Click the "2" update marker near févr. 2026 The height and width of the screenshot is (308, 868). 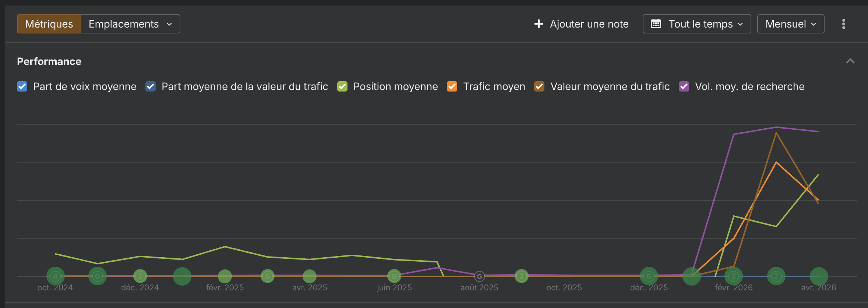(734, 276)
